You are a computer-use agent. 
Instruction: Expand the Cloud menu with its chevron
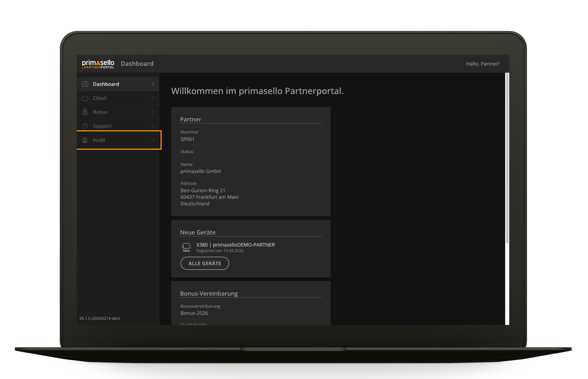(153, 98)
